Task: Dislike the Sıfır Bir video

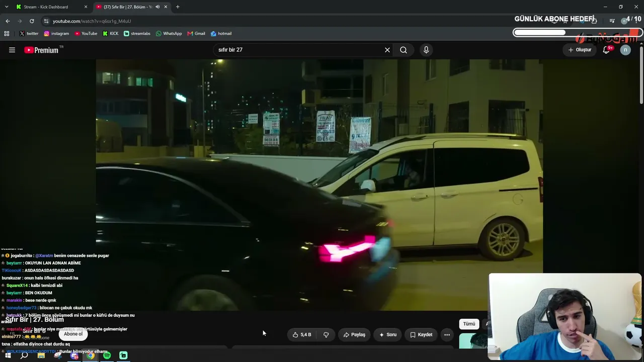Action: (326, 334)
